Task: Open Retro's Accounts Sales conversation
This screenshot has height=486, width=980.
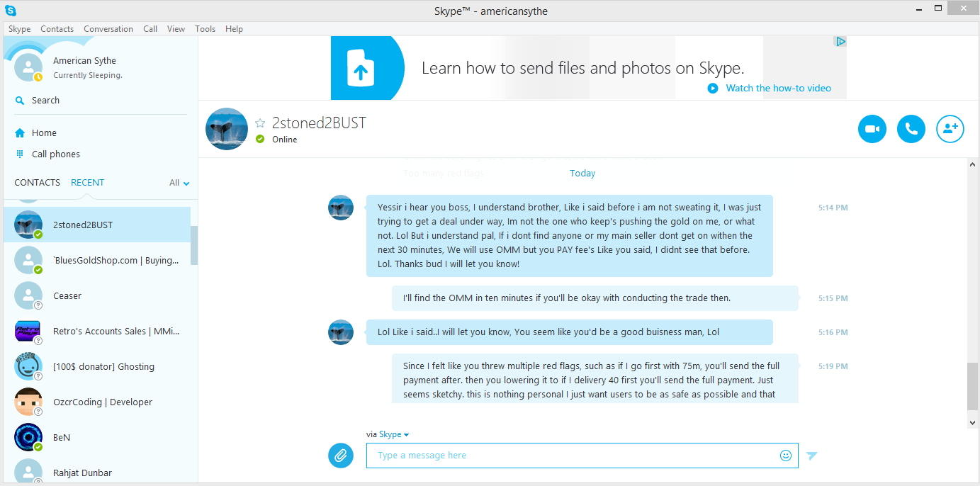Action: click(x=97, y=331)
